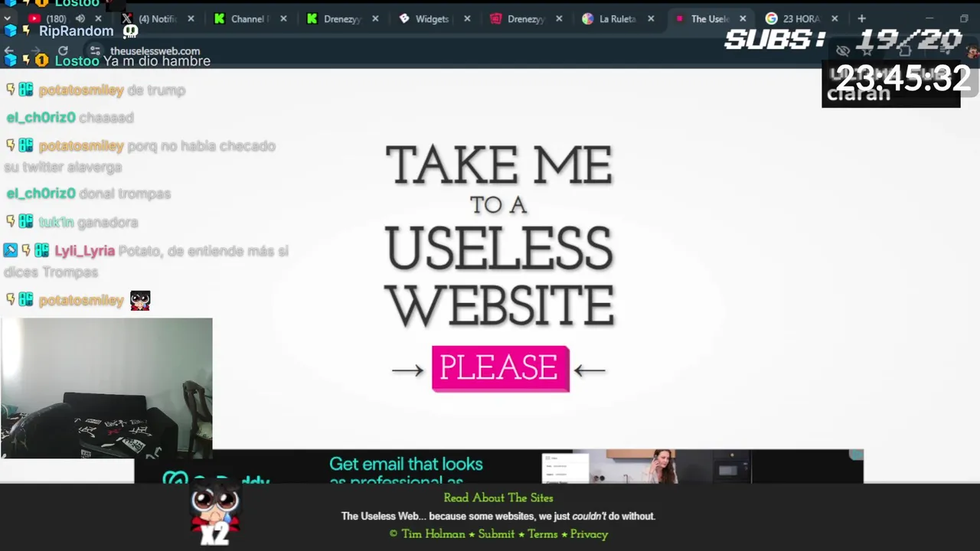
Task: Visit the Tim Holman link
Action: click(433, 534)
